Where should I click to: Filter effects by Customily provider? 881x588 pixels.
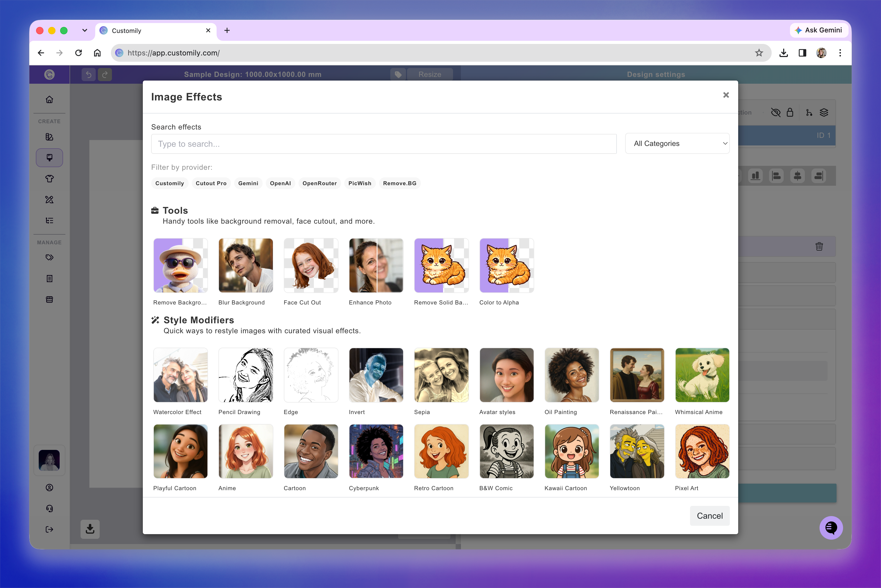click(x=170, y=183)
